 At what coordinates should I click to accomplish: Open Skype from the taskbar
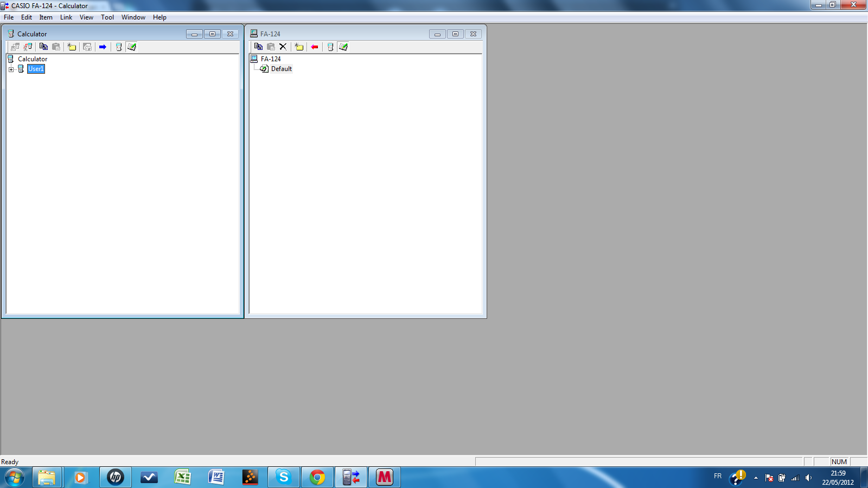283,478
